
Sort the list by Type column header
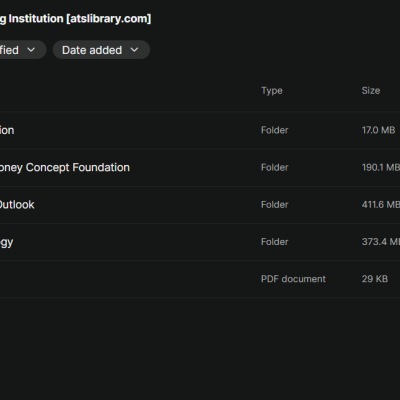[272, 91]
